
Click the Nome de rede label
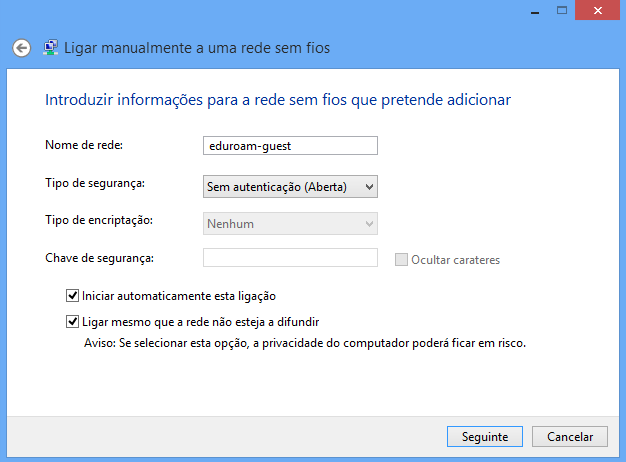click(84, 145)
